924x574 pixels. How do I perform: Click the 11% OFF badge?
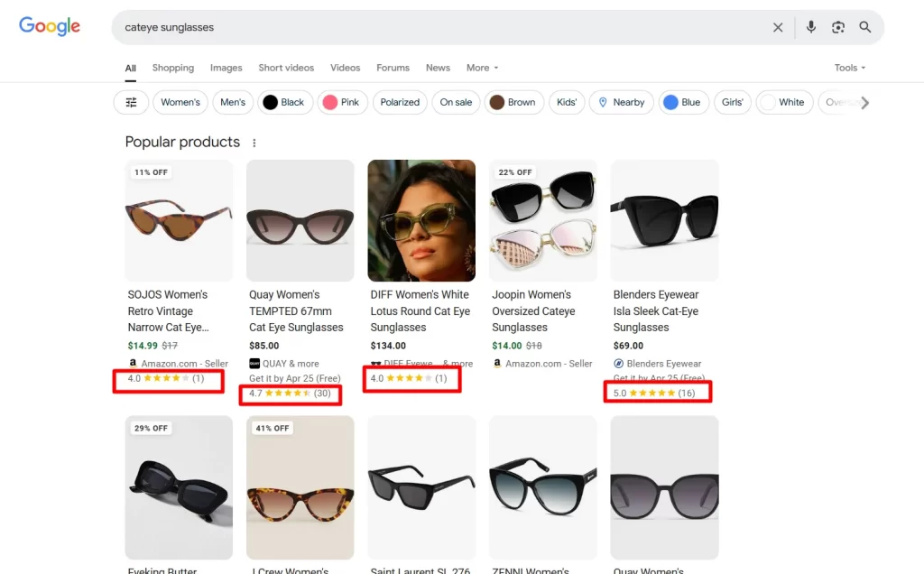(151, 172)
